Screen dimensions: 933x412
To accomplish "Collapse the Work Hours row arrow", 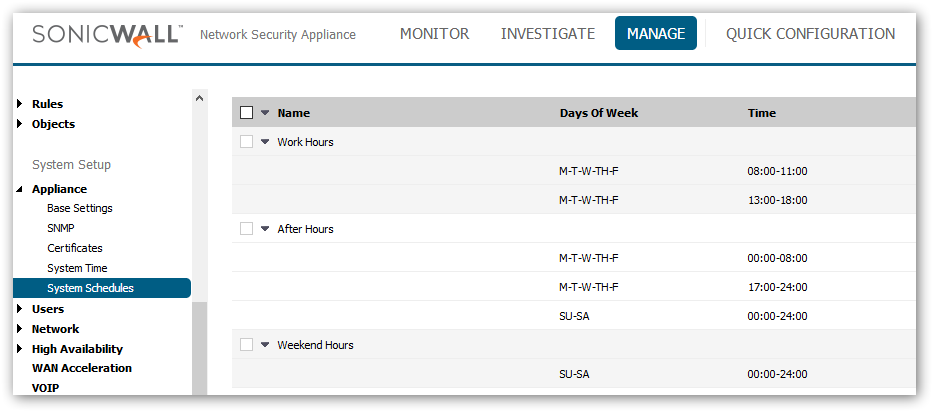I will (265, 142).
